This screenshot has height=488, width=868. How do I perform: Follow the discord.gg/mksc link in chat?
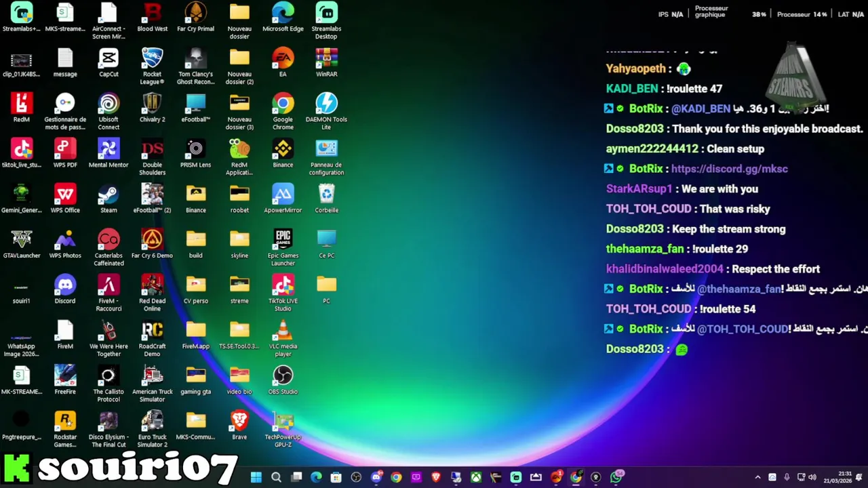[729, 169]
